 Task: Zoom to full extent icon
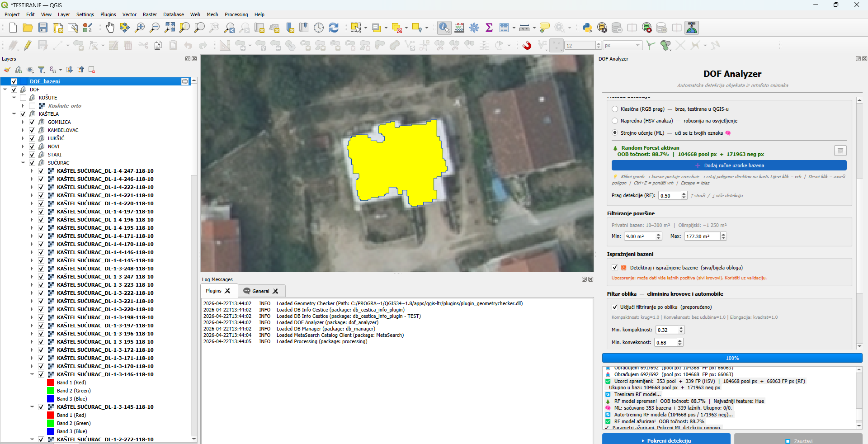170,28
